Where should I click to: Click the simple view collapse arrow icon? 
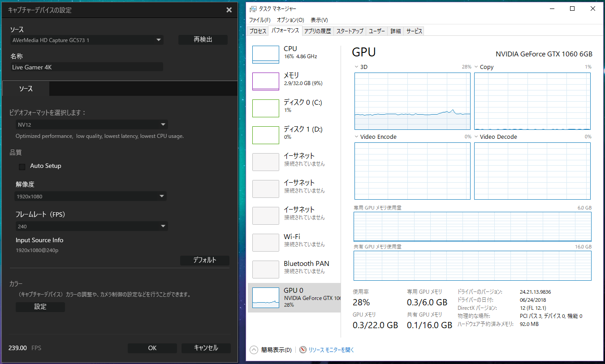tap(254, 350)
